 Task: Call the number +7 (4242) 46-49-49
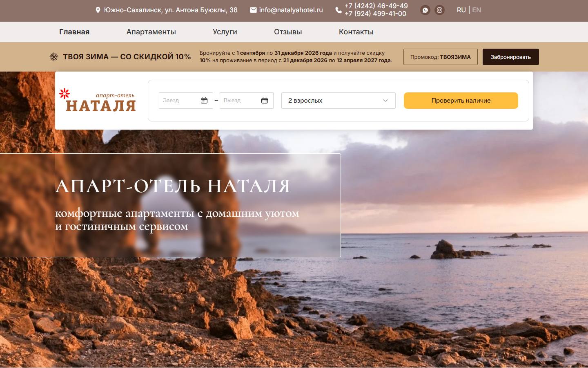click(x=376, y=6)
